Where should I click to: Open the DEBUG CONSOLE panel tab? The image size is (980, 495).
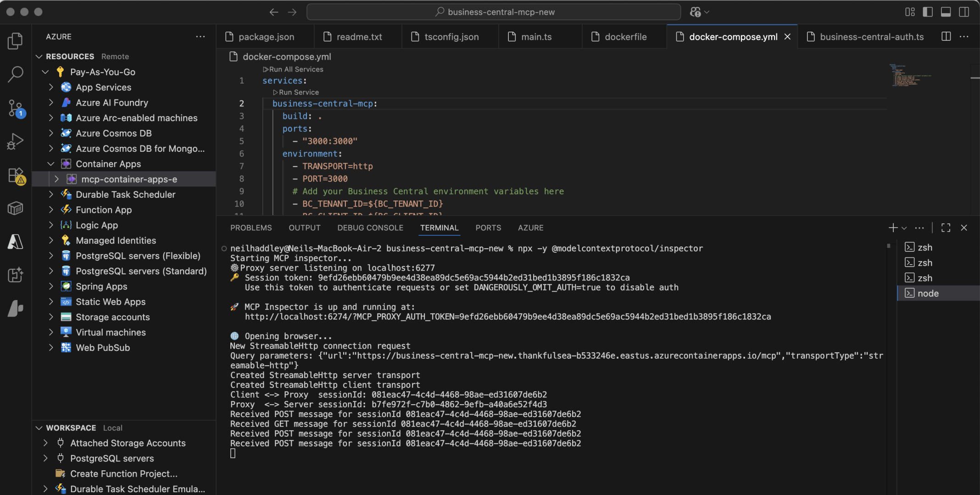[370, 228]
